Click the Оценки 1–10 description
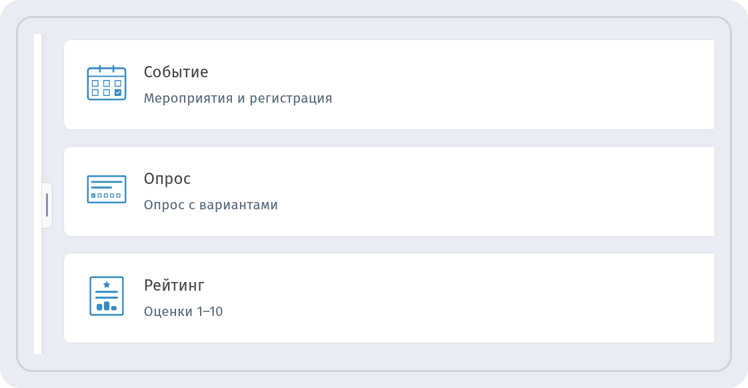748x388 pixels. pyautogui.click(x=183, y=312)
